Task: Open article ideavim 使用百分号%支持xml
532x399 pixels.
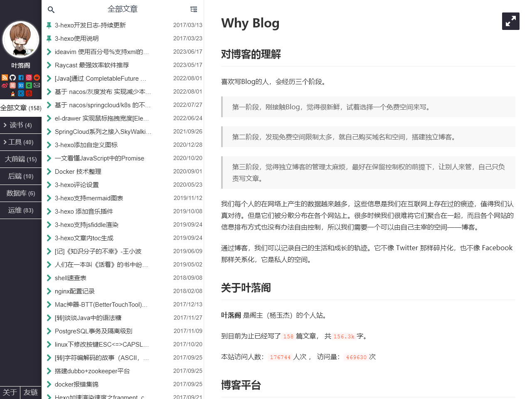Action: [102, 52]
